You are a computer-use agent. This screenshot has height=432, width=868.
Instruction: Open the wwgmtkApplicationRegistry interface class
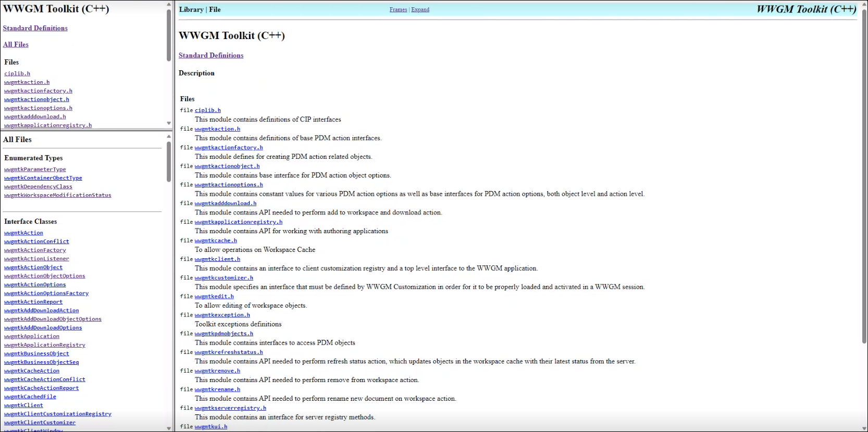pos(45,345)
